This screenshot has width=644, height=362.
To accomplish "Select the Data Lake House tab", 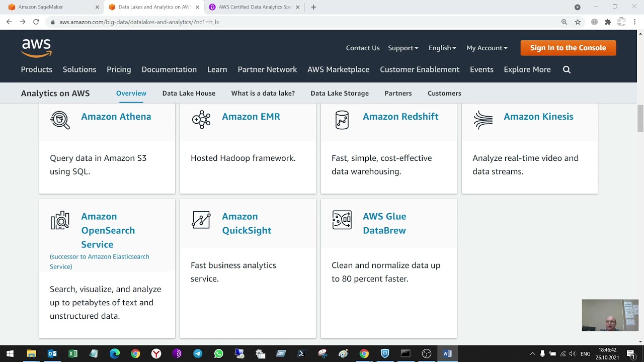I will click(x=189, y=93).
